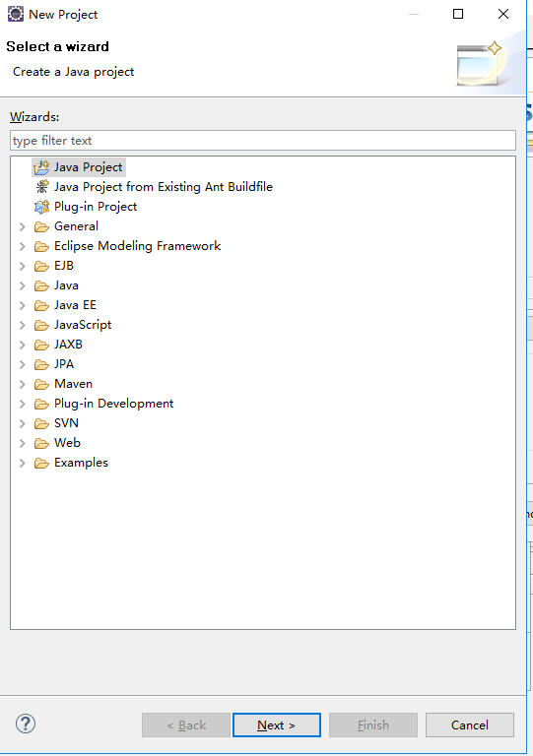Expand the Examples category
533x756 pixels.
pos(23,463)
